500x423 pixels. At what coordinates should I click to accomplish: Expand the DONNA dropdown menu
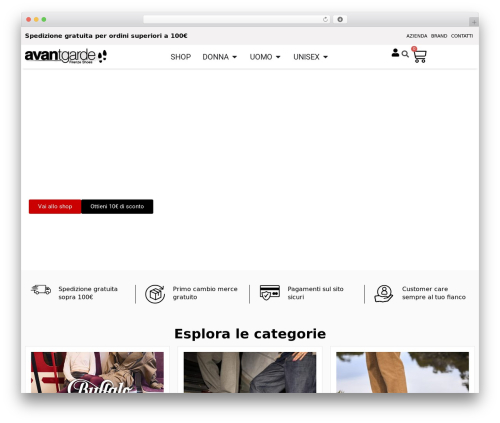pyautogui.click(x=220, y=57)
